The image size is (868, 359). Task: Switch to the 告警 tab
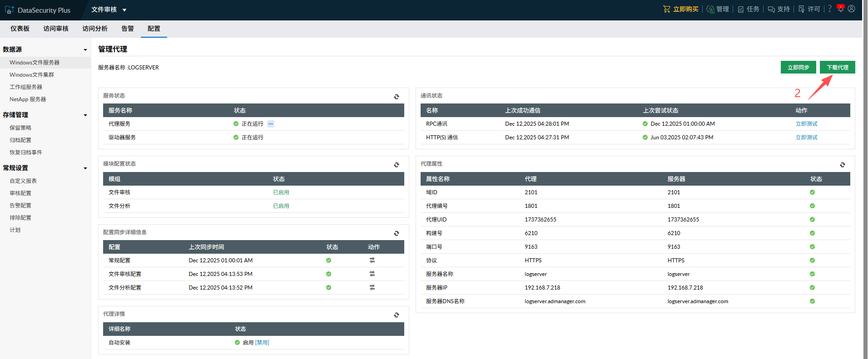[128, 29]
